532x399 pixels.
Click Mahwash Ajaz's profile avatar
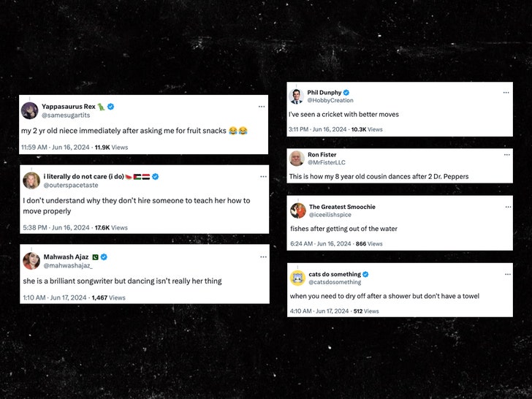(31, 261)
